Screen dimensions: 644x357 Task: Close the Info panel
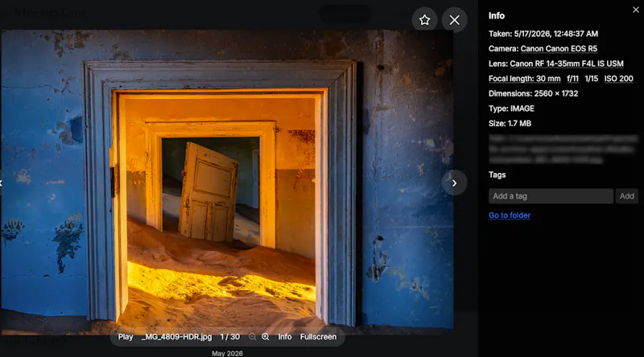tap(636, 10)
